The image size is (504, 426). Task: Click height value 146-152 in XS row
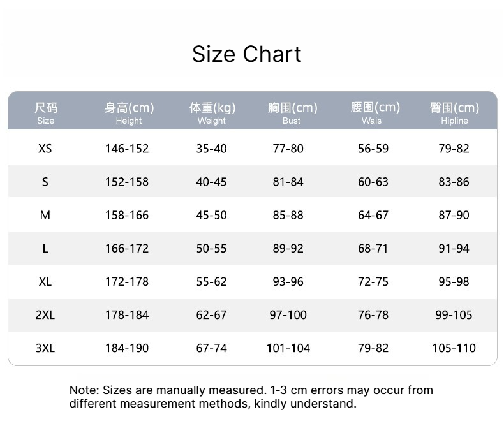click(x=127, y=149)
